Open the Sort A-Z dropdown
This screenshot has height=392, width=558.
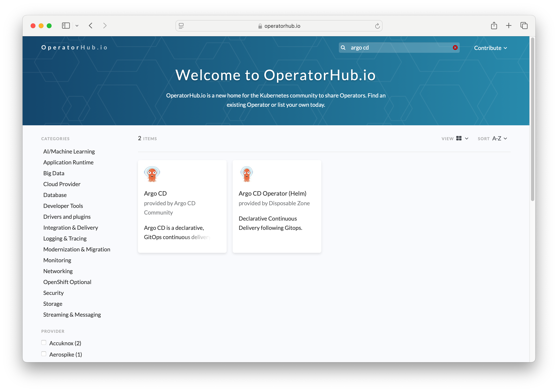499,138
